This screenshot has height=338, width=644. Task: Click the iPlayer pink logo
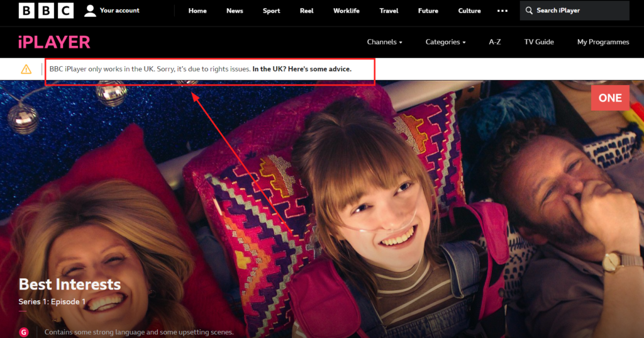click(x=54, y=42)
